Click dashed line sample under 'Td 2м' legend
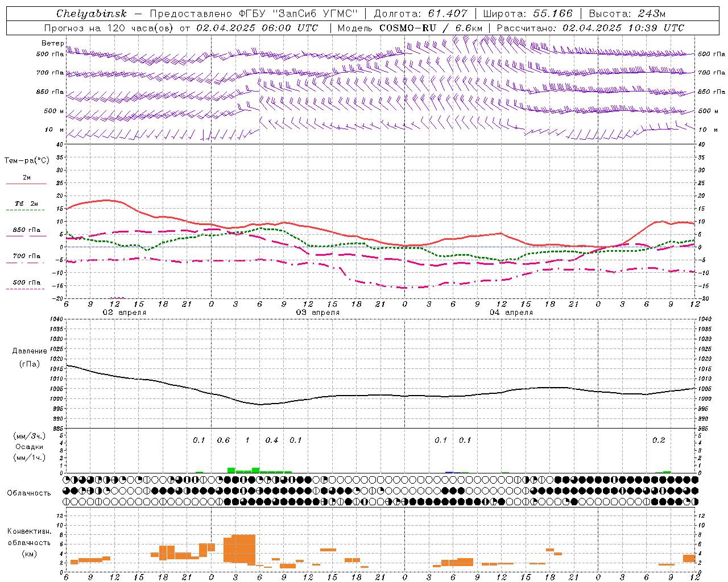The height and width of the screenshot is (582, 728). point(26,210)
